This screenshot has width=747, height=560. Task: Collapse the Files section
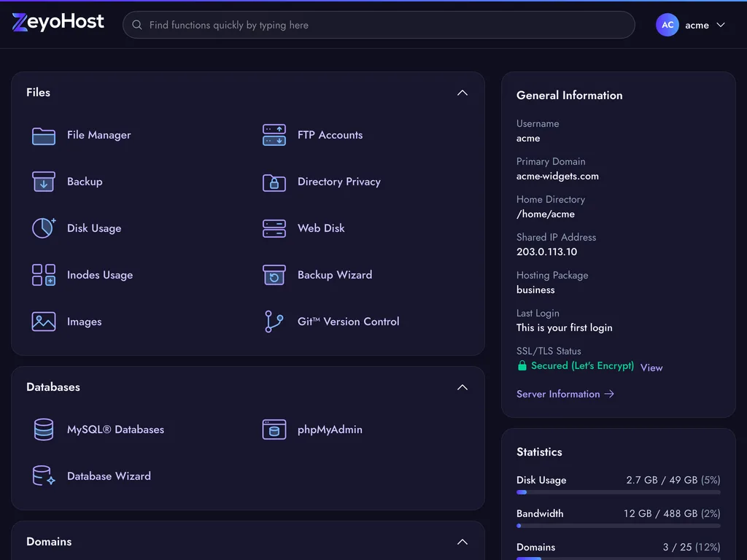tap(462, 93)
